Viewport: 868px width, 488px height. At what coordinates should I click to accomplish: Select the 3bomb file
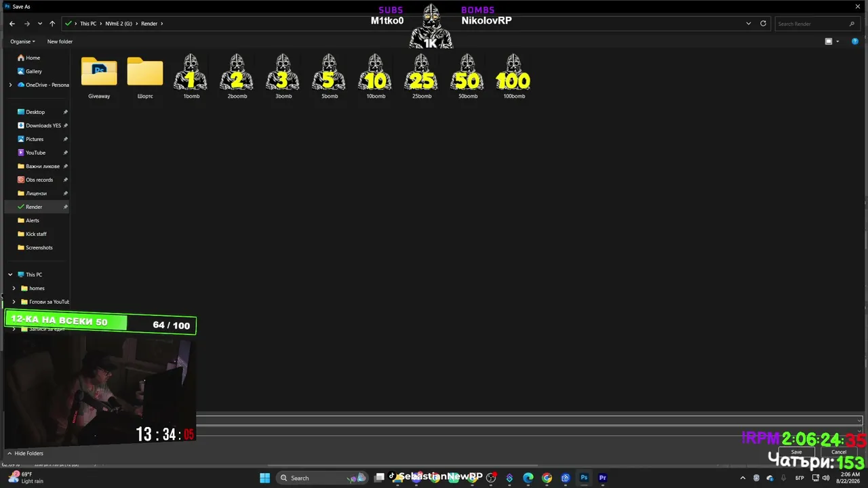point(283,77)
